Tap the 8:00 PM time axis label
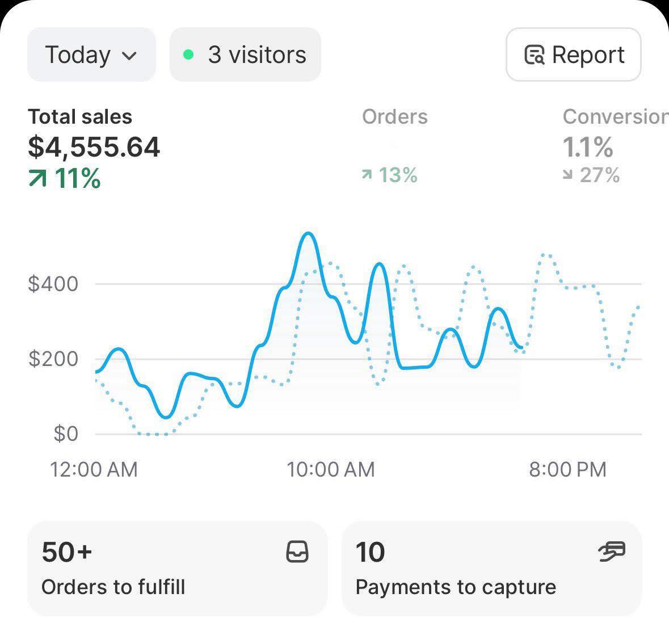 click(x=567, y=470)
